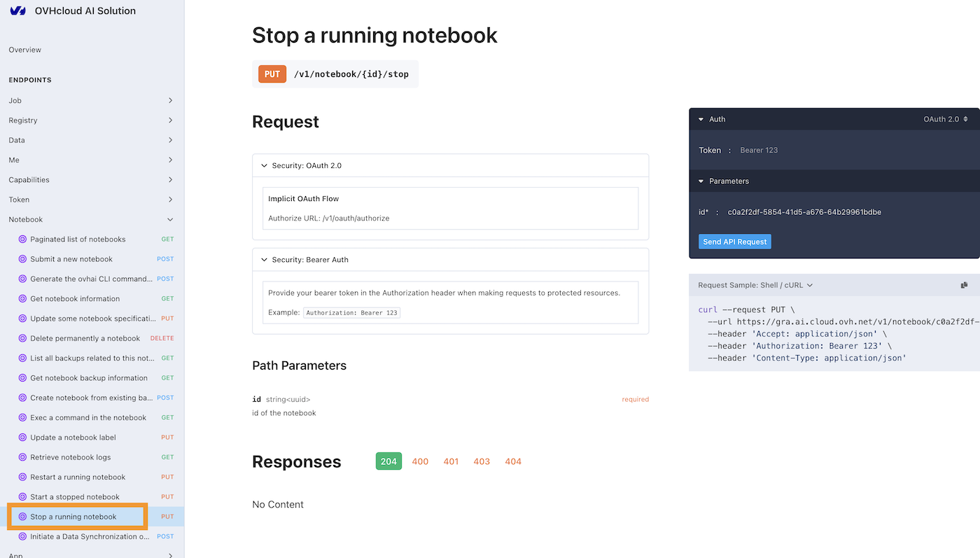Viewport: 980px width, 558px height.
Task: Click the DELETE badge on 'Delete permanently a notebook'
Action: [162, 337]
